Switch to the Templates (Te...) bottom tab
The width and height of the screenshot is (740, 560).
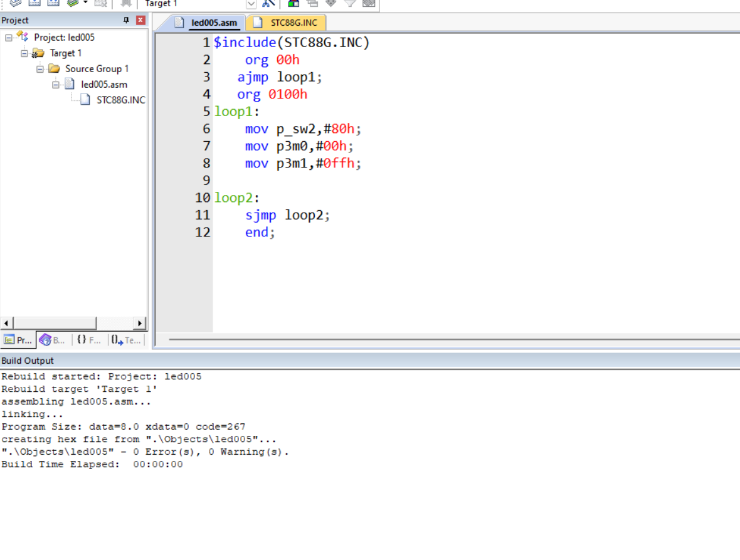[x=126, y=340]
